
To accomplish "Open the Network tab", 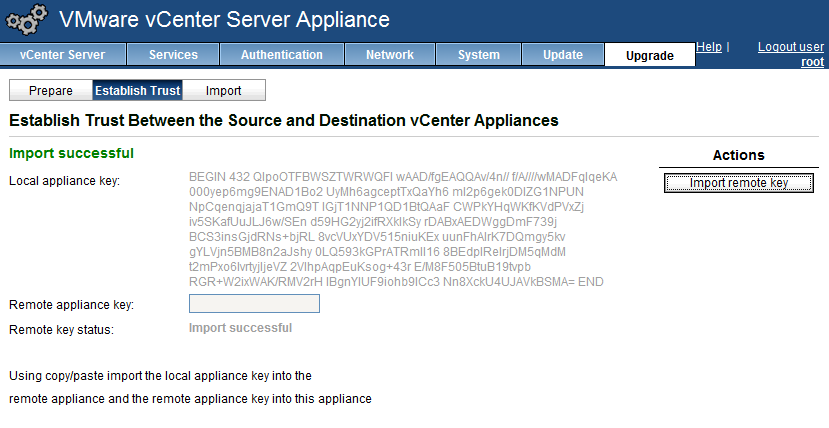I will coord(390,55).
